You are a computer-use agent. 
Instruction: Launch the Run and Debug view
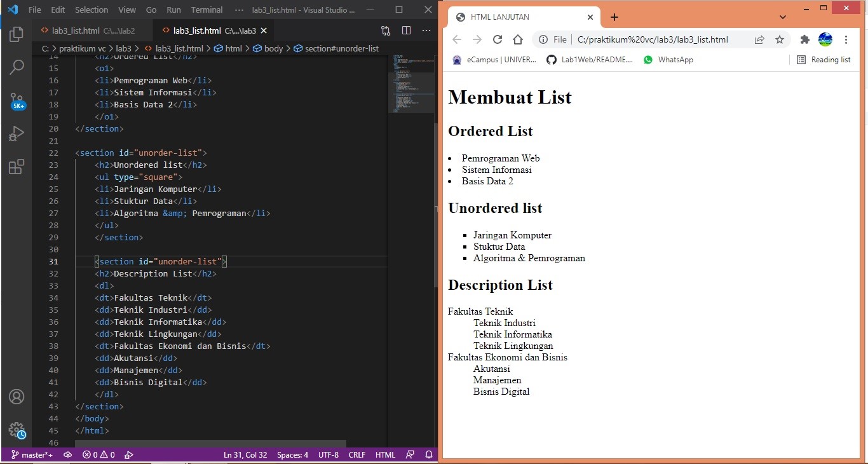pos(16,133)
